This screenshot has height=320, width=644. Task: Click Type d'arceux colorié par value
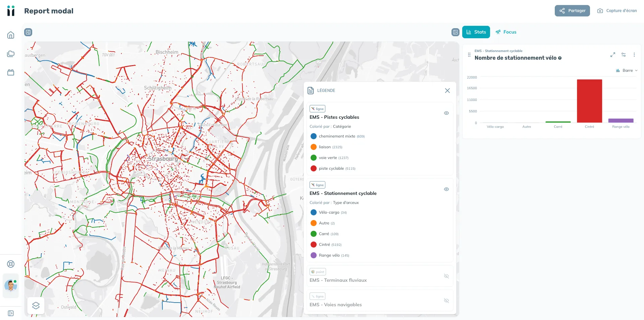346,203
